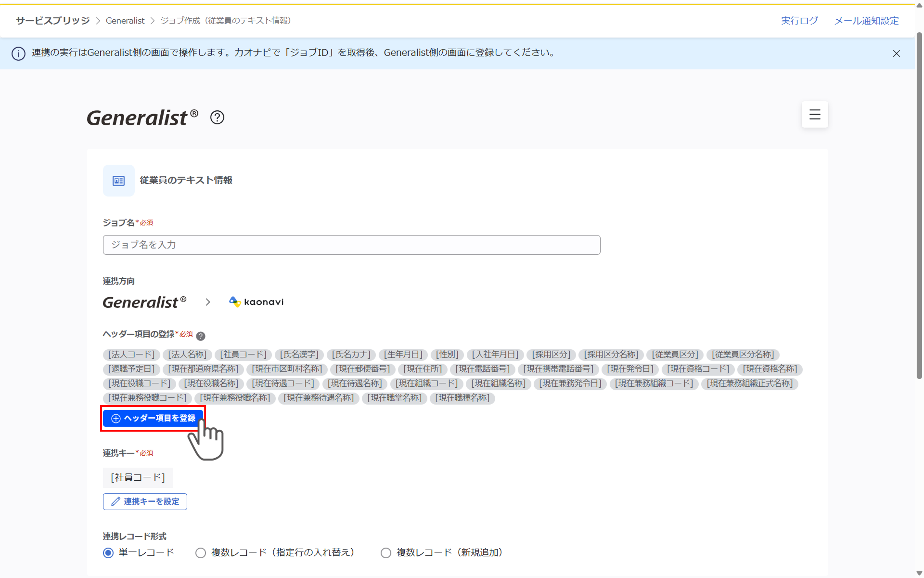Open the 実行ログ link
Viewport: 924px width, 578px height.
pos(799,21)
